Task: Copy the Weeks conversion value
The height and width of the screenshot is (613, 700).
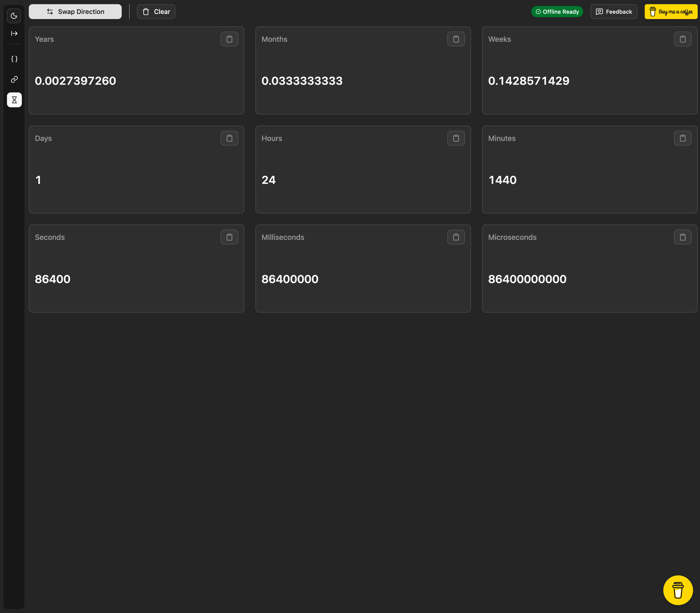Action: (683, 39)
